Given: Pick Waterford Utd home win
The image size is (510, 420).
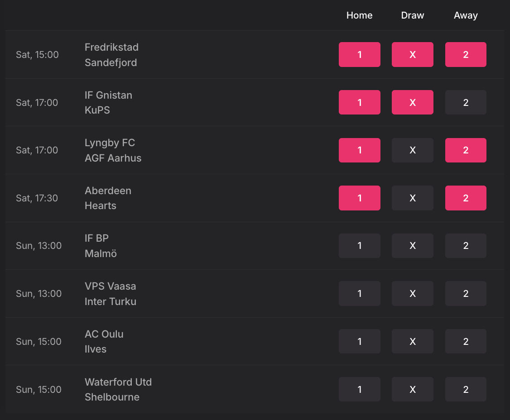Looking at the screenshot, I should click(360, 389).
